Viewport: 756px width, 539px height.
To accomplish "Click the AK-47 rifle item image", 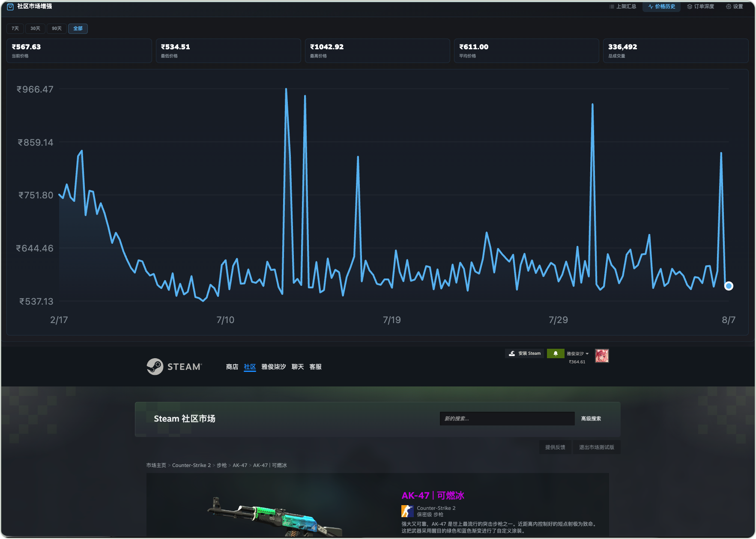I will click(275, 517).
